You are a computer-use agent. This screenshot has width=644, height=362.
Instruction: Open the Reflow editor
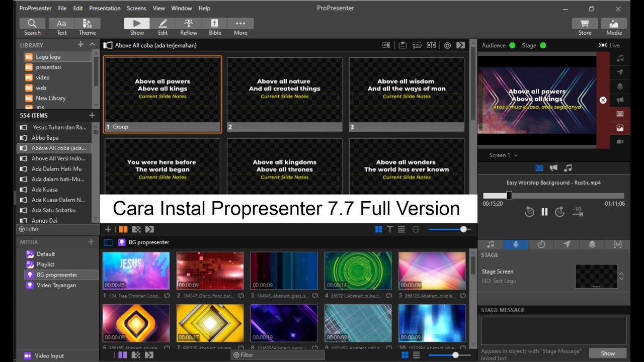tap(189, 27)
